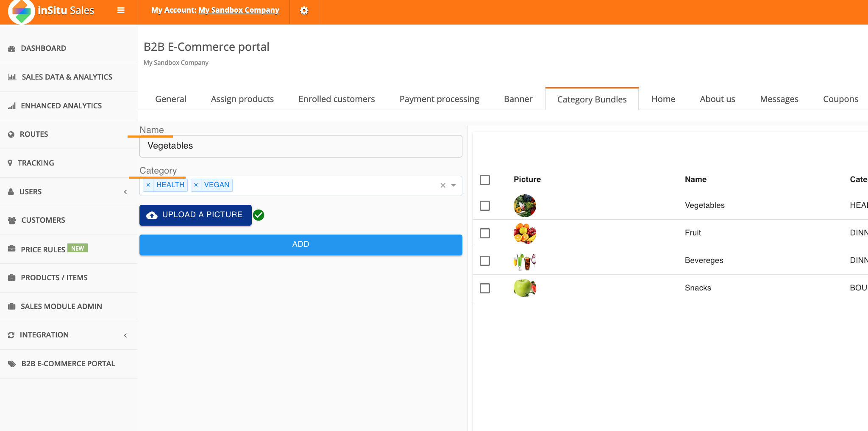868x431 pixels.
Task: Expand the Integration sidebar submenu
Action: [125, 335]
